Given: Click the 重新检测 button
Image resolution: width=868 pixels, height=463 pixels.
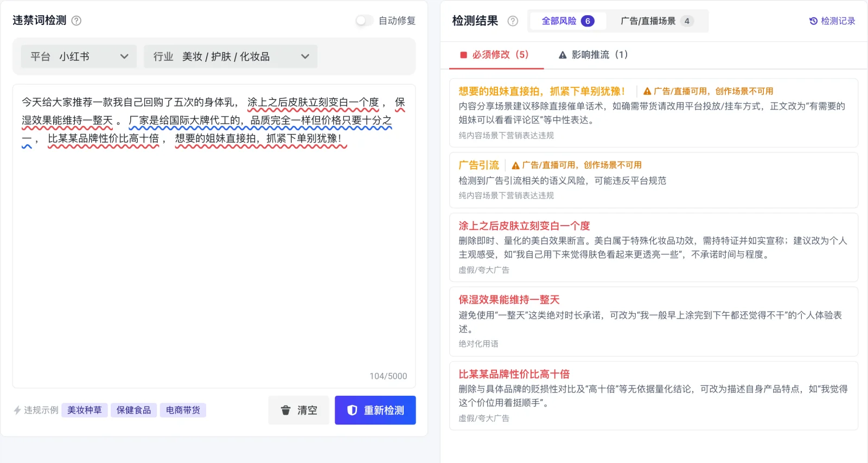Looking at the screenshot, I should click(x=375, y=410).
